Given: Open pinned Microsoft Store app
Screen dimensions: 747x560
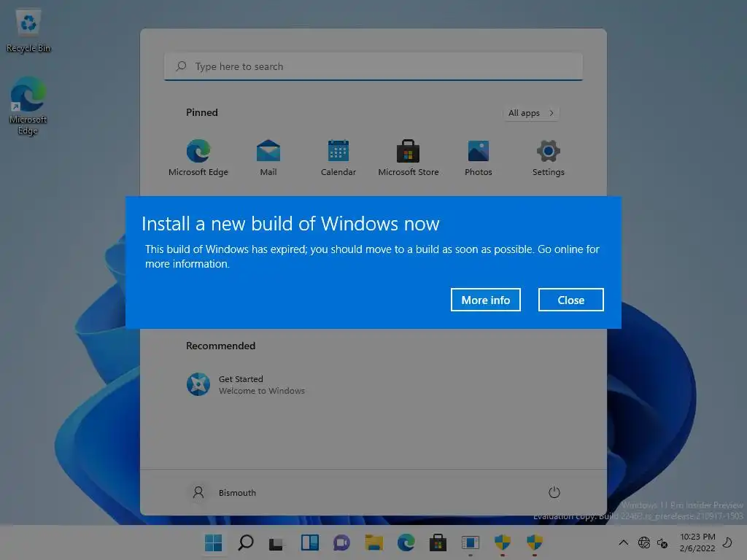Looking at the screenshot, I should click(x=409, y=157).
